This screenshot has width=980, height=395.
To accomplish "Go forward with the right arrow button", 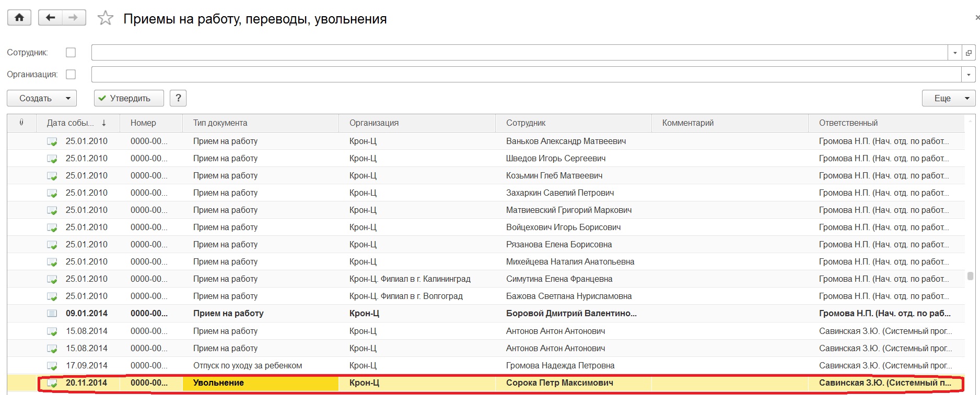I will coord(74,18).
